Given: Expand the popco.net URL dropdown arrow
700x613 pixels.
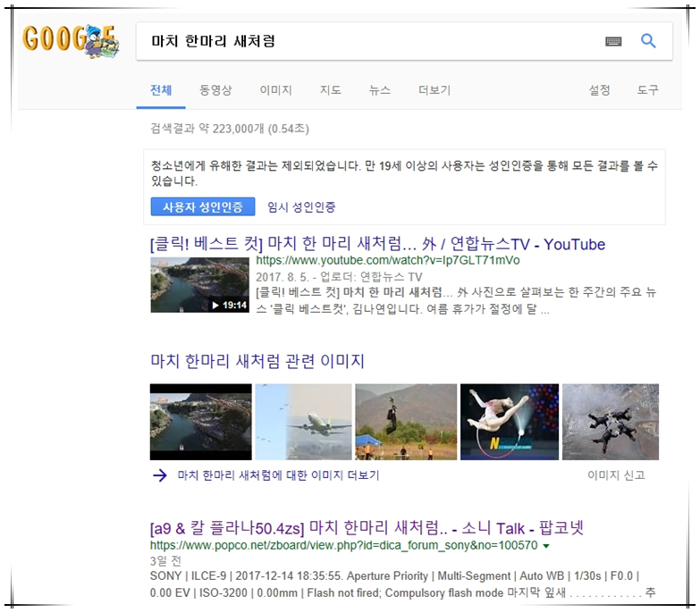Looking at the screenshot, I should click(x=546, y=546).
